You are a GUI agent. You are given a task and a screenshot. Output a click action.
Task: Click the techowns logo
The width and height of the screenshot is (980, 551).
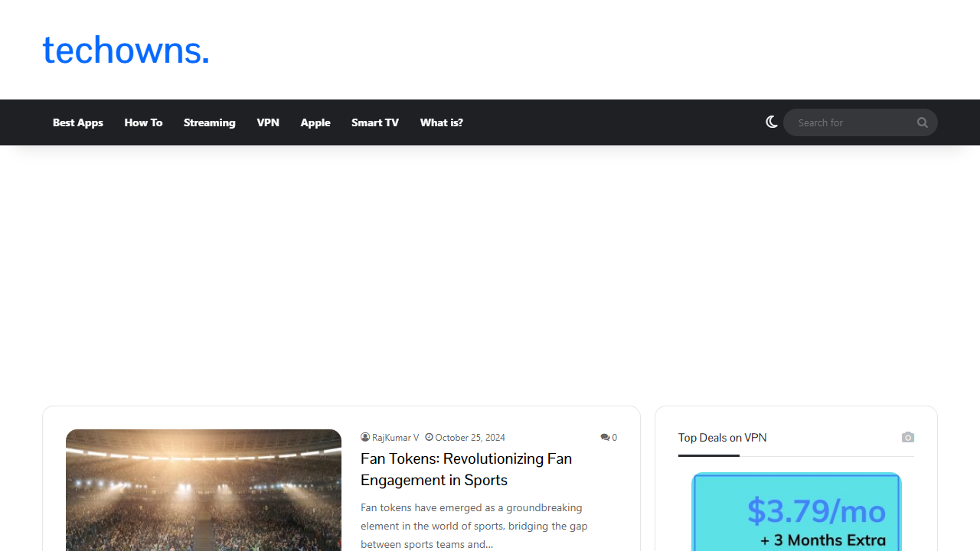click(126, 49)
